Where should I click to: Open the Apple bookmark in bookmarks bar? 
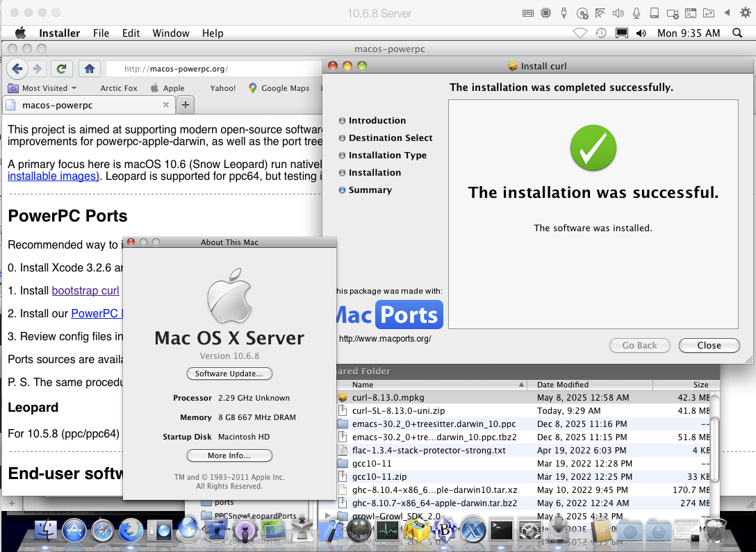tap(167, 88)
